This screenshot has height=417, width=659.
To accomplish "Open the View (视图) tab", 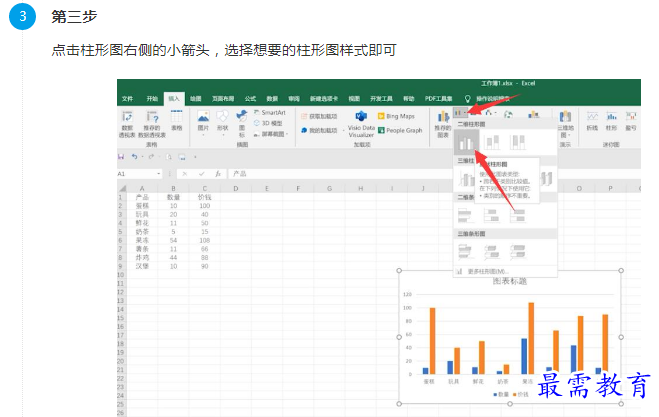I will pos(354,99).
